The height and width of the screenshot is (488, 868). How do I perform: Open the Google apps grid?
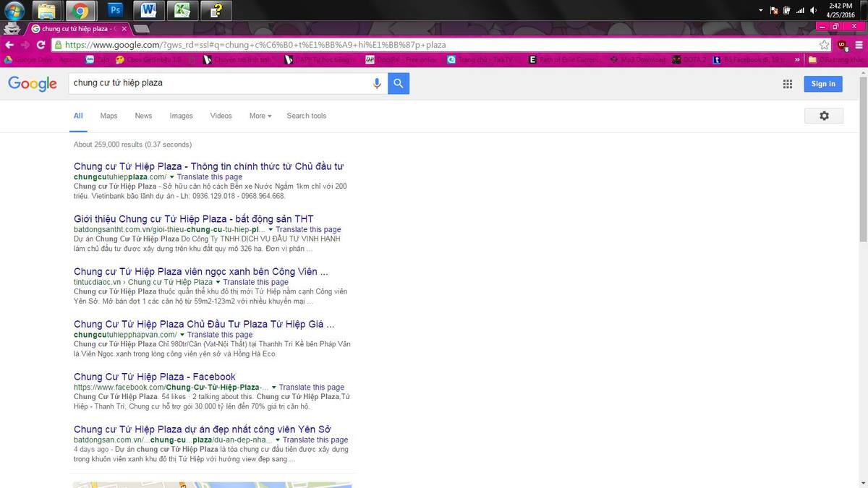[788, 84]
